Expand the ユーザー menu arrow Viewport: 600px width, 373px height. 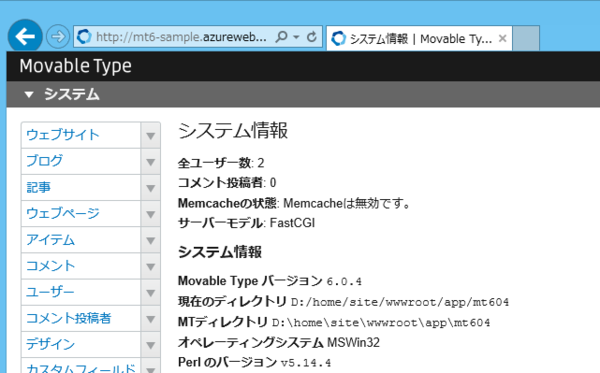pos(150,293)
